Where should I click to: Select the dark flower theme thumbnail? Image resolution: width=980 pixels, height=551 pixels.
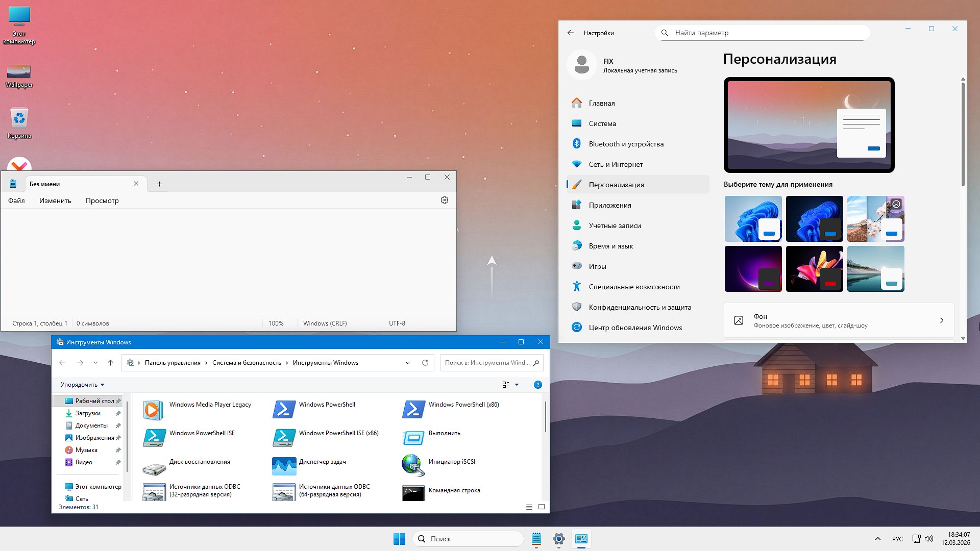(814, 268)
